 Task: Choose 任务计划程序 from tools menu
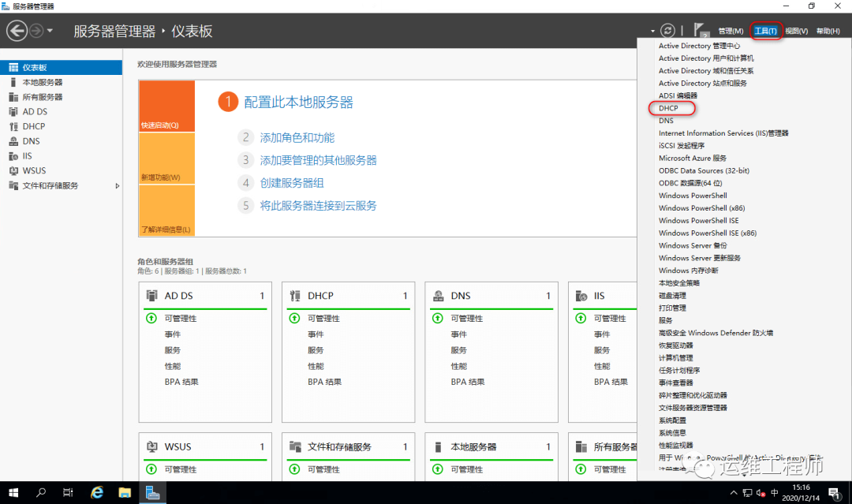coord(679,371)
